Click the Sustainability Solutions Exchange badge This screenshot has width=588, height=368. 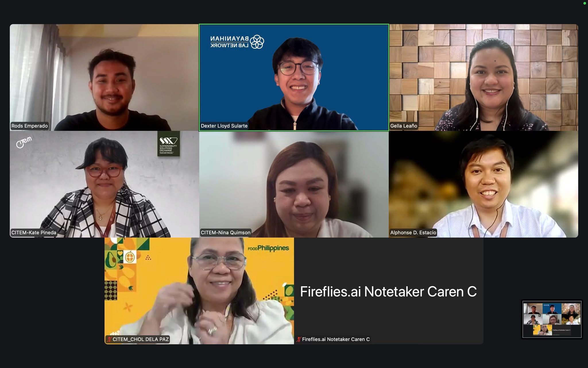point(169,144)
